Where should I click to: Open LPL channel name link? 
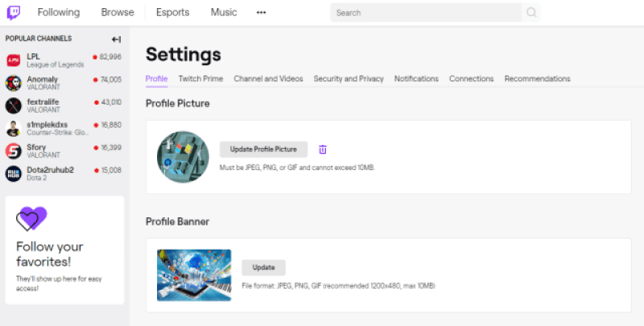point(33,56)
